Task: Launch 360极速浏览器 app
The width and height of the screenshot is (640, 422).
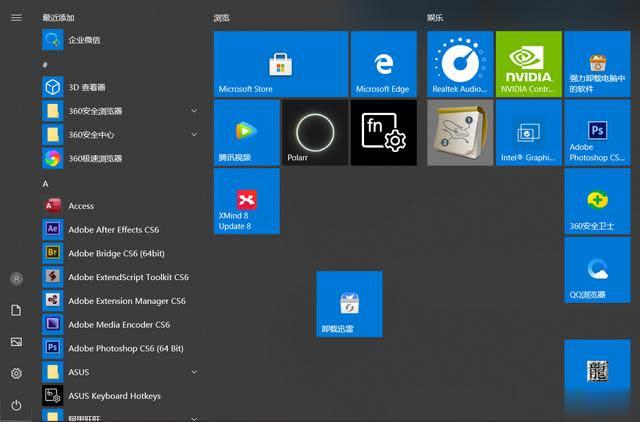Action: pyautogui.click(x=122, y=158)
